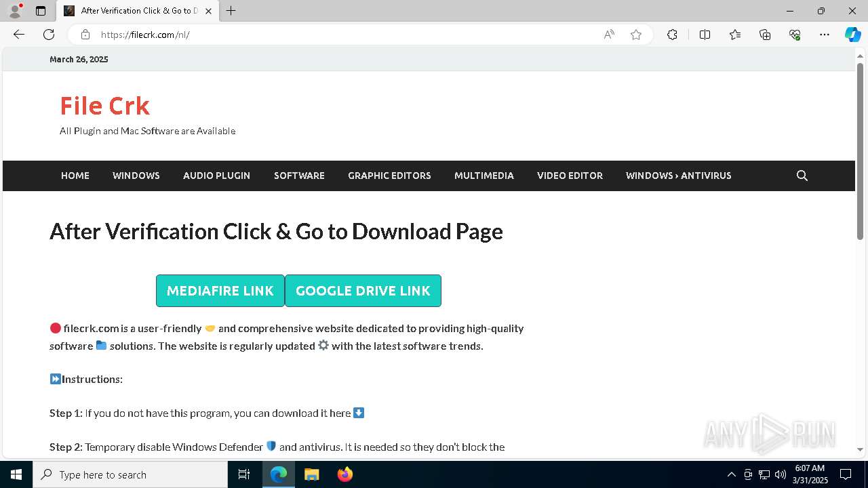Open the tray device icon next to chevron
868x488 pixels.
click(748, 474)
